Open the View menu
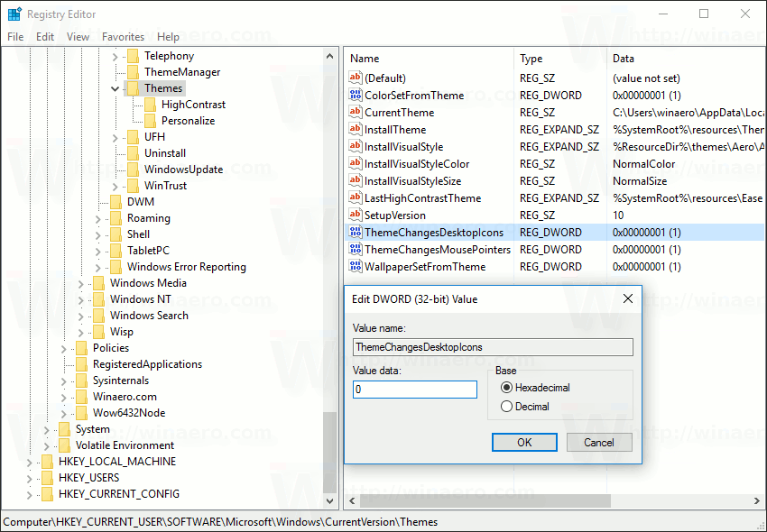Viewport: 767px width, 532px height. click(78, 36)
